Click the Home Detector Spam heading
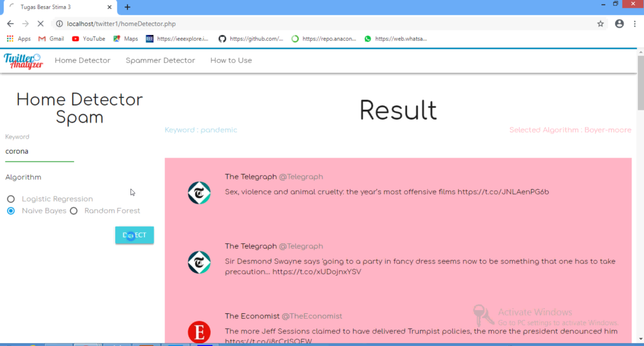Image resolution: width=644 pixels, height=346 pixels. 79,108
